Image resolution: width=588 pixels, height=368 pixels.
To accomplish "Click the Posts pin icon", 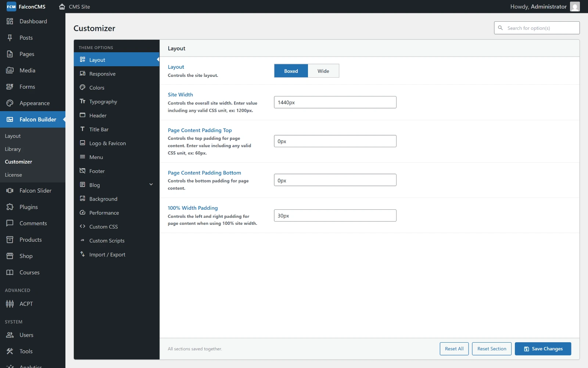I will (10, 38).
